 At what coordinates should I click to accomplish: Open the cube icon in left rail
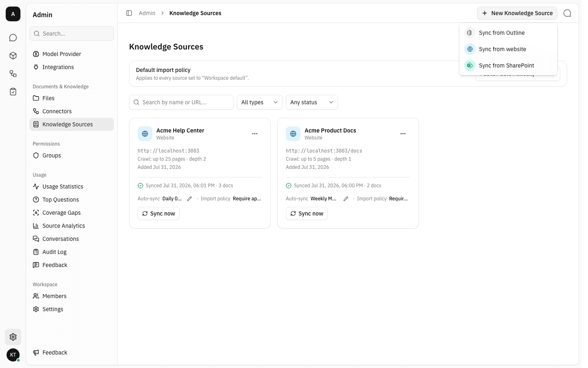(13, 56)
